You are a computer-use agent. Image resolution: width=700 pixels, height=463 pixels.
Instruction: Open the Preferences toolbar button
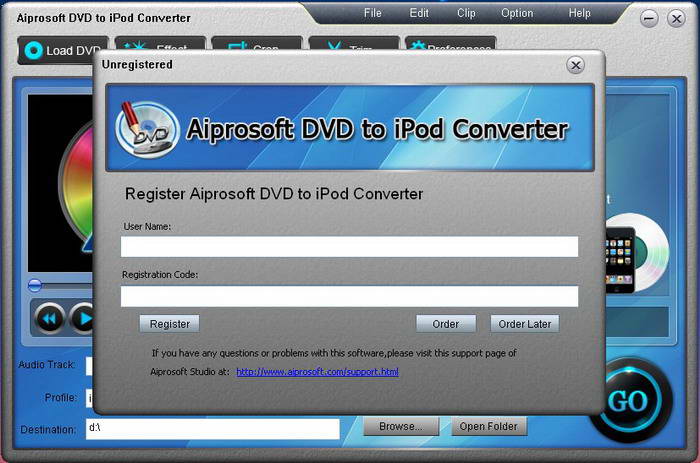[450, 44]
